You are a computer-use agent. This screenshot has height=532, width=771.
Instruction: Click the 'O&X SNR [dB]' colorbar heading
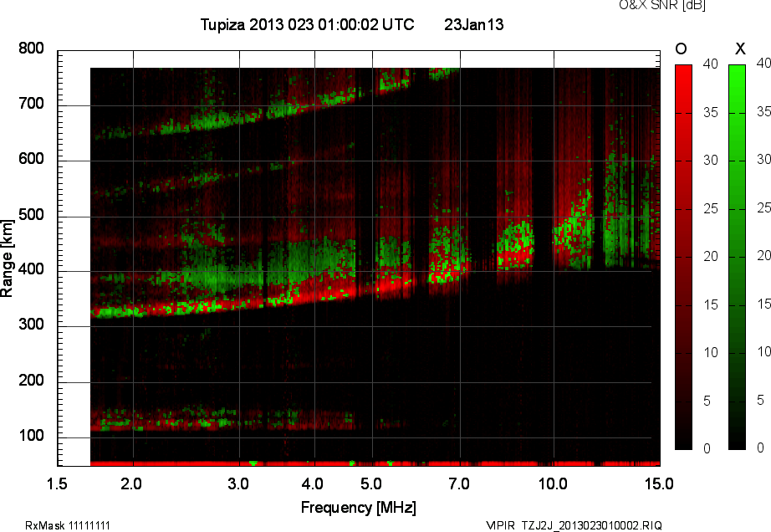click(661, 5)
